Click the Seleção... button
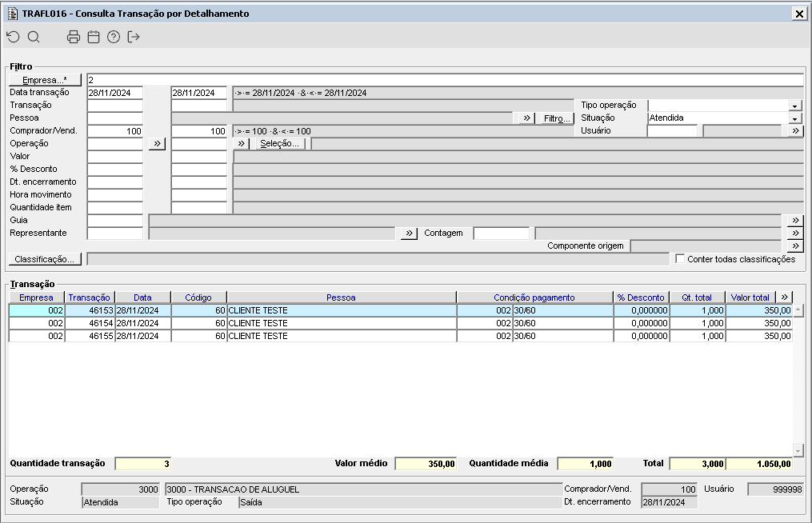 [280, 143]
